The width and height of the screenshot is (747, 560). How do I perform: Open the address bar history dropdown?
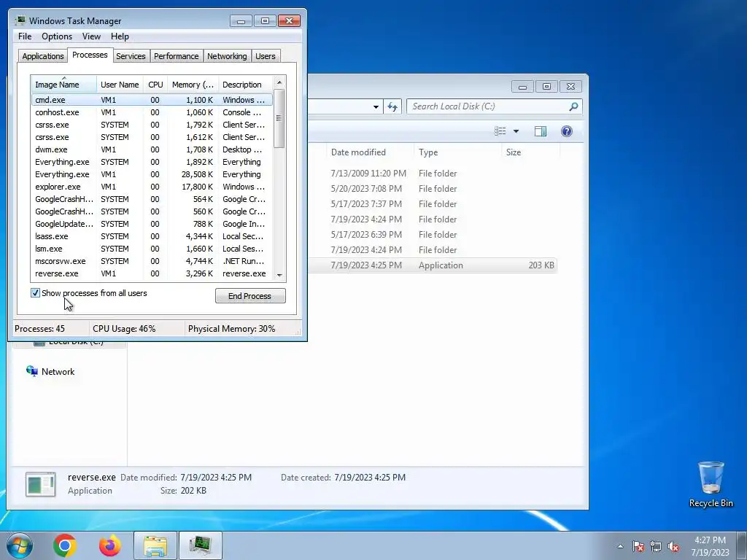[x=376, y=106]
